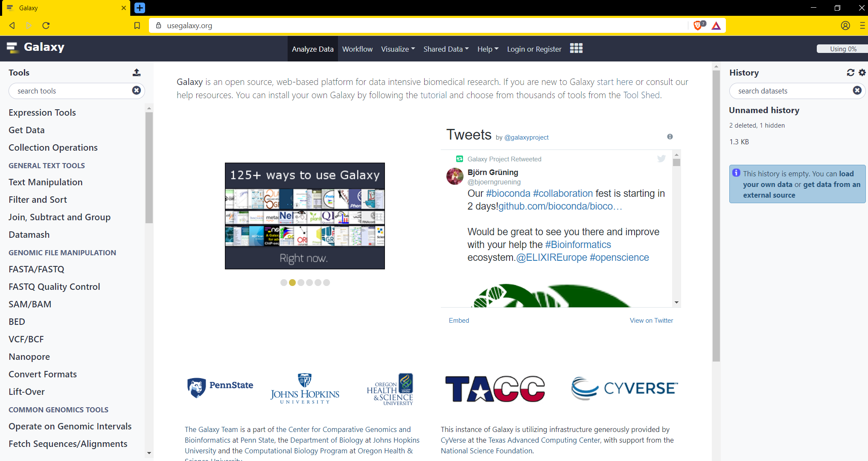Select the first carousel dot
Image resolution: width=868 pixels, height=461 pixels.
284,283
